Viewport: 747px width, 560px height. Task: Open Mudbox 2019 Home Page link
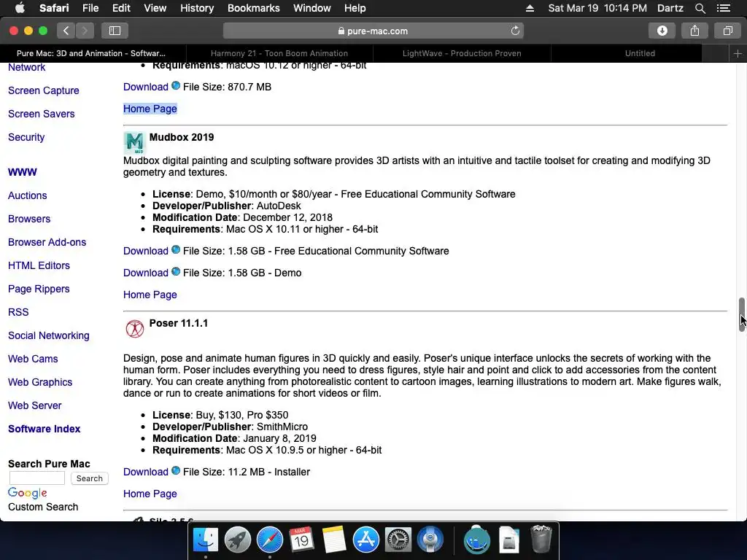tap(150, 295)
